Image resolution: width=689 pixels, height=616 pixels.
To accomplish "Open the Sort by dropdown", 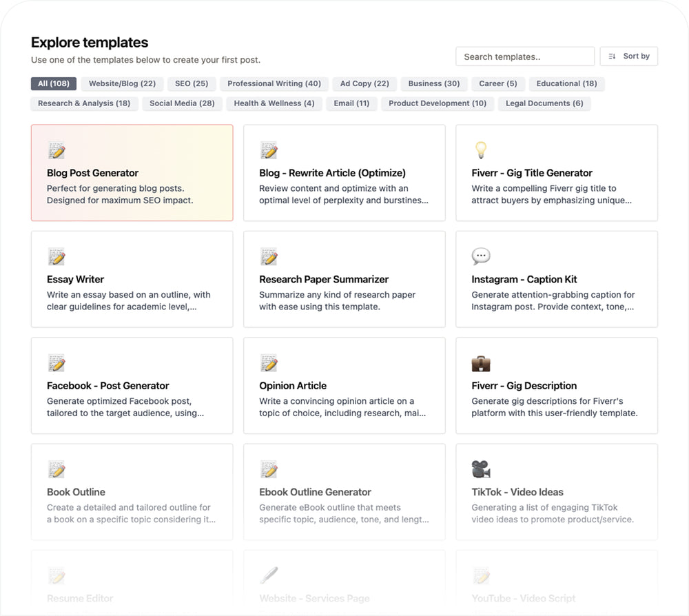I will [629, 57].
